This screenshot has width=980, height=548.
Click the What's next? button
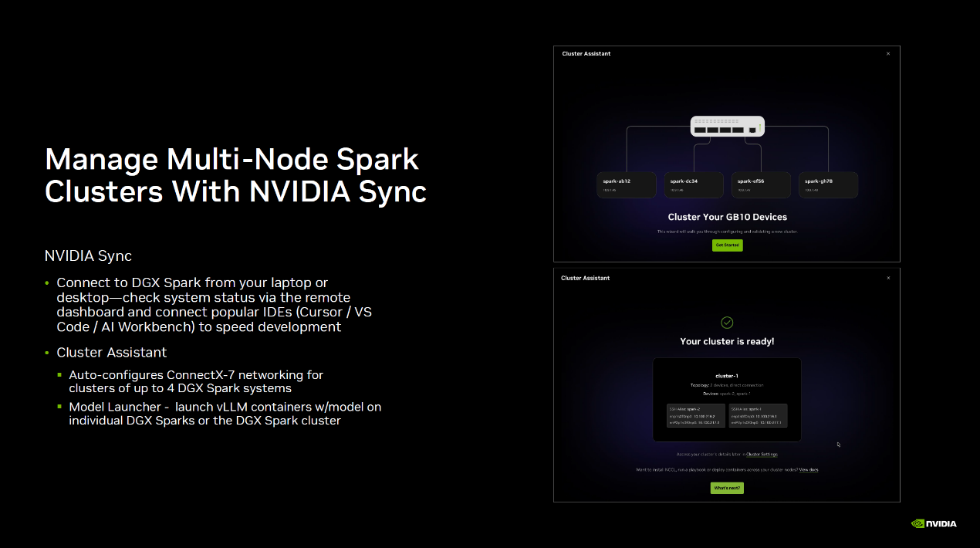(x=727, y=488)
